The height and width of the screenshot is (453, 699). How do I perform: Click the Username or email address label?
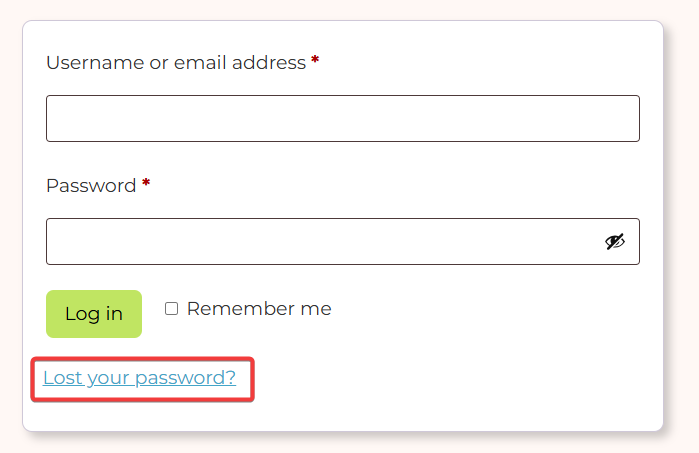(x=176, y=63)
